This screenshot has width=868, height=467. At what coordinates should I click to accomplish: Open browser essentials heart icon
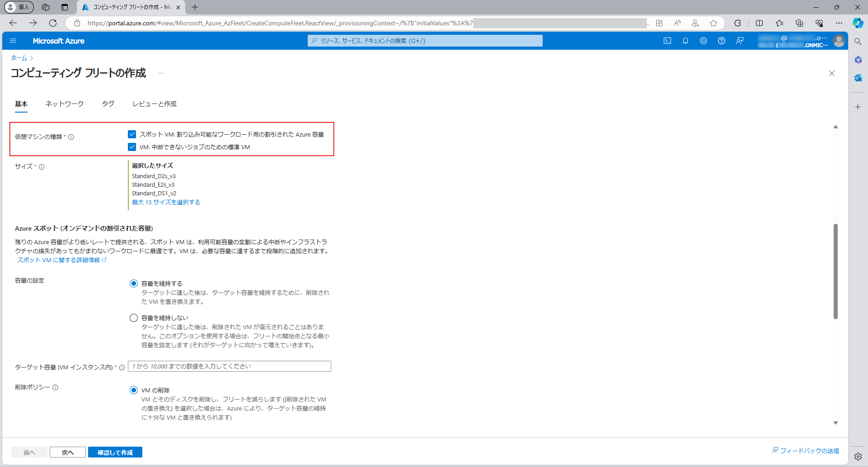(x=819, y=23)
